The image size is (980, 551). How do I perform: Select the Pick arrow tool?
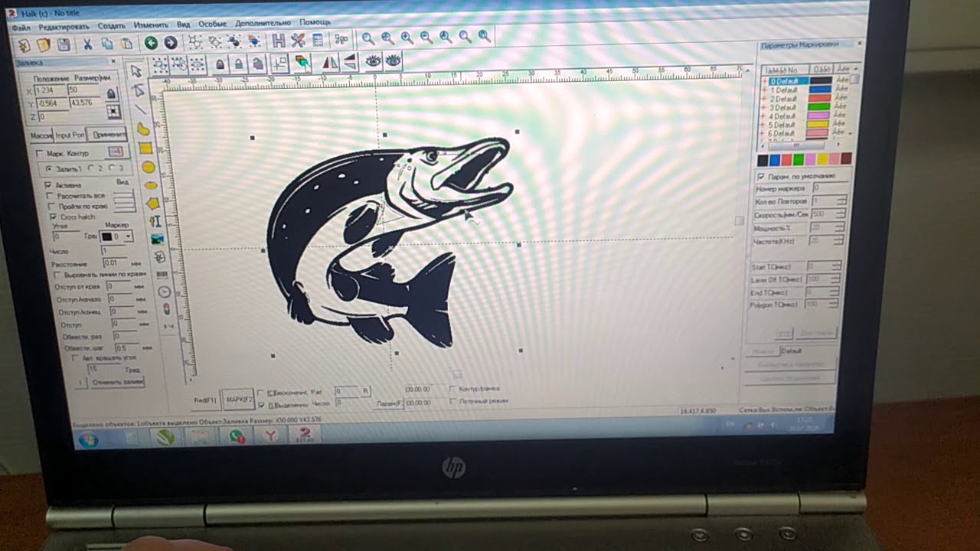click(136, 71)
